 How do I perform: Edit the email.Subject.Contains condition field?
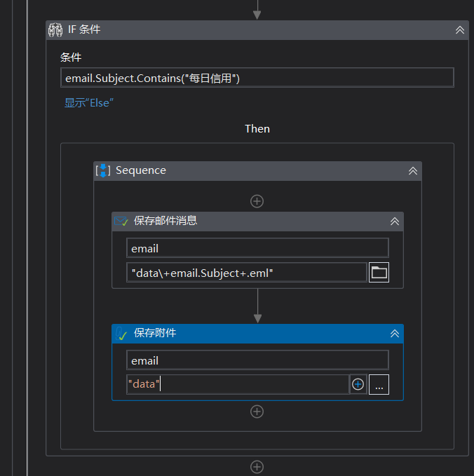pos(257,78)
